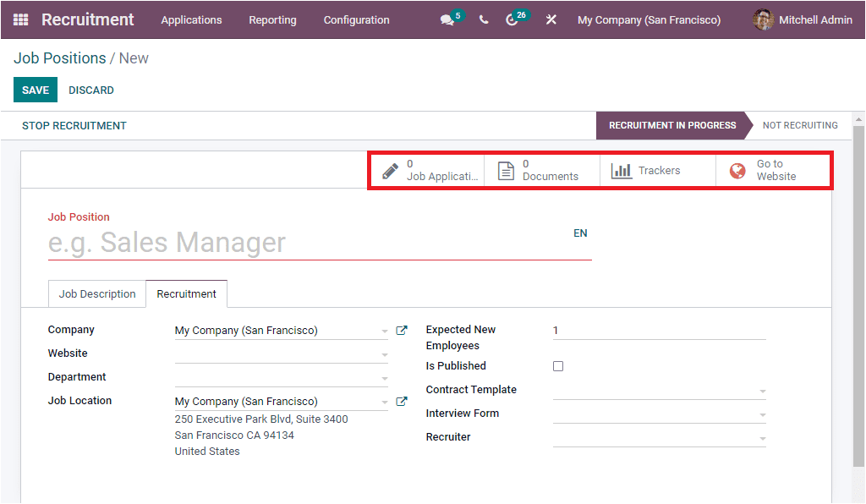Click the phone calls icon
The image size is (866, 504).
pyautogui.click(x=484, y=19)
